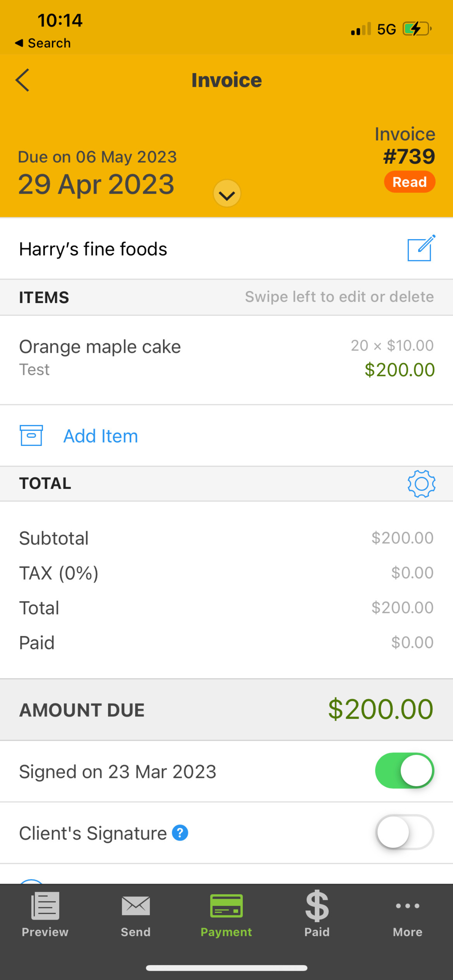Image resolution: width=453 pixels, height=980 pixels.
Task: Tap the back arrow in Invoice header
Action: point(23,80)
